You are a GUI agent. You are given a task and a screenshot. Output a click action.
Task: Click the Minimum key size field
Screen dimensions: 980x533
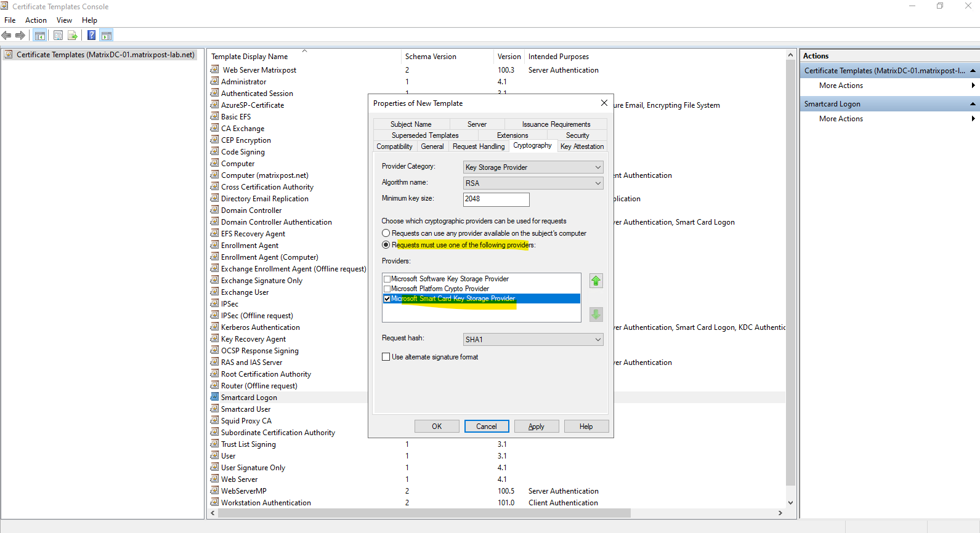pos(496,199)
